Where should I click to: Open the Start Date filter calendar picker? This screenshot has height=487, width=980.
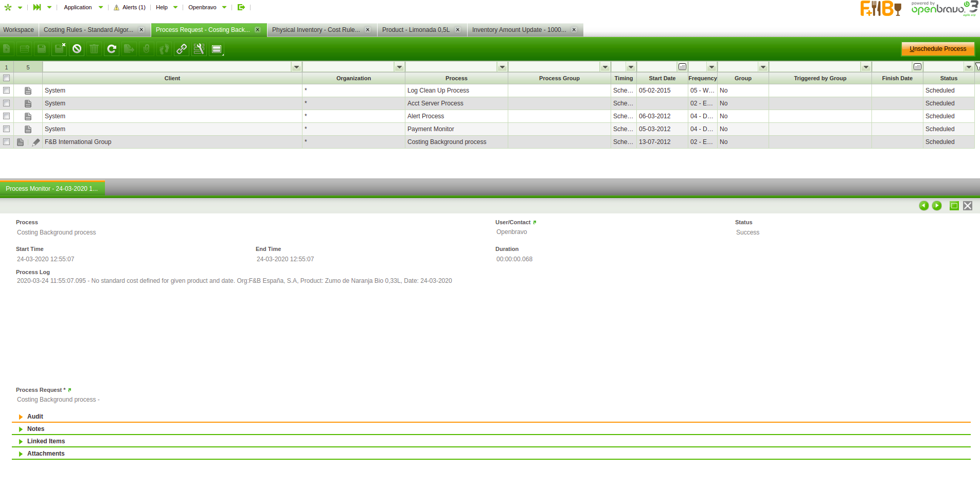click(682, 67)
